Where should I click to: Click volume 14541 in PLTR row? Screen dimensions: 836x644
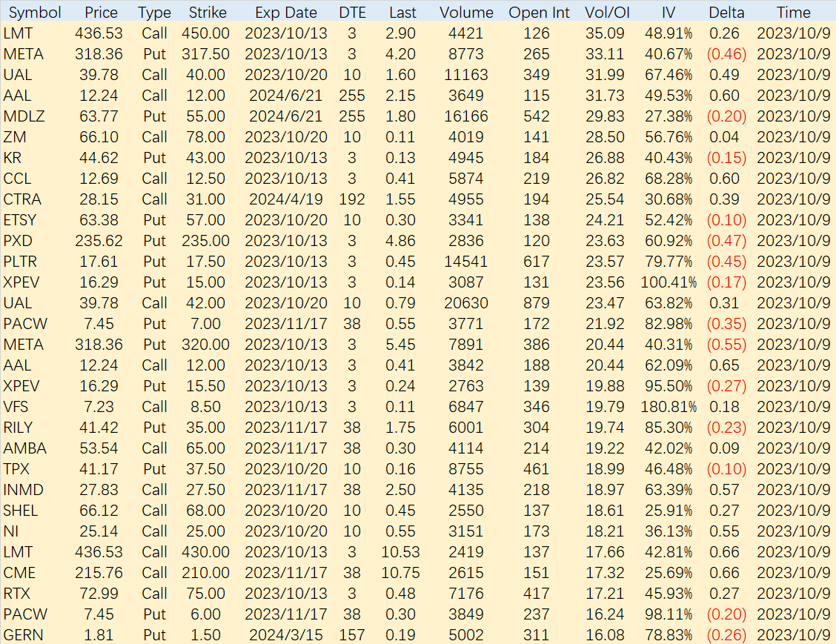coord(466,262)
